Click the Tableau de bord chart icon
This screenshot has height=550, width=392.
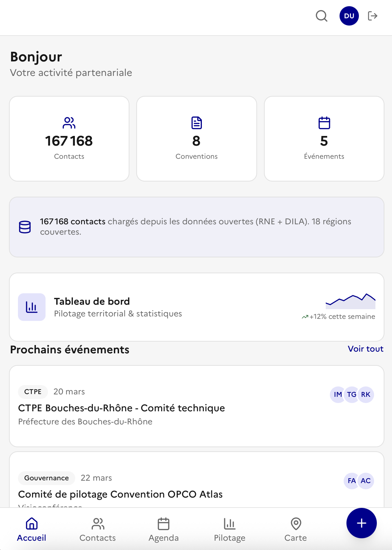pos(32,307)
